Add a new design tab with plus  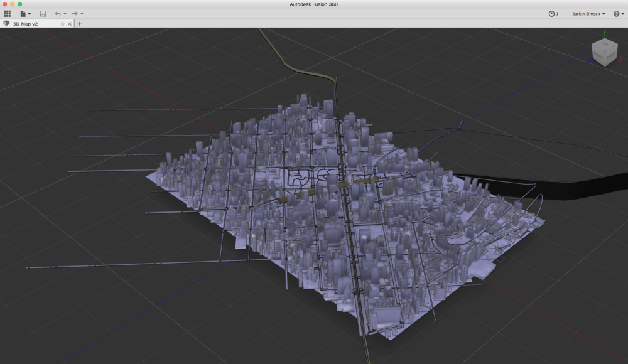pyautogui.click(x=79, y=24)
